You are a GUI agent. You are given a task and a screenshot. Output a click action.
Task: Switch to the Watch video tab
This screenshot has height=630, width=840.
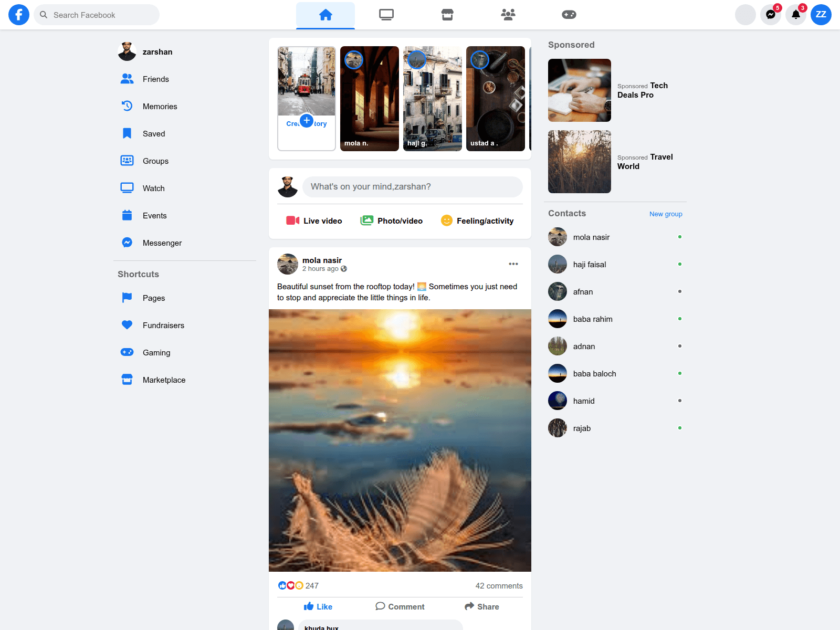386,15
